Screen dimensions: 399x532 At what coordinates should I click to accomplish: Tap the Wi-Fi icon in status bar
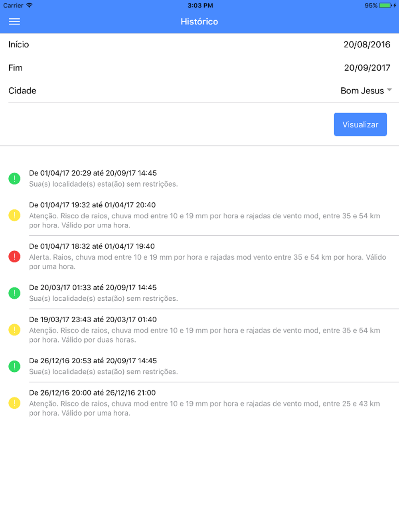(29, 6)
